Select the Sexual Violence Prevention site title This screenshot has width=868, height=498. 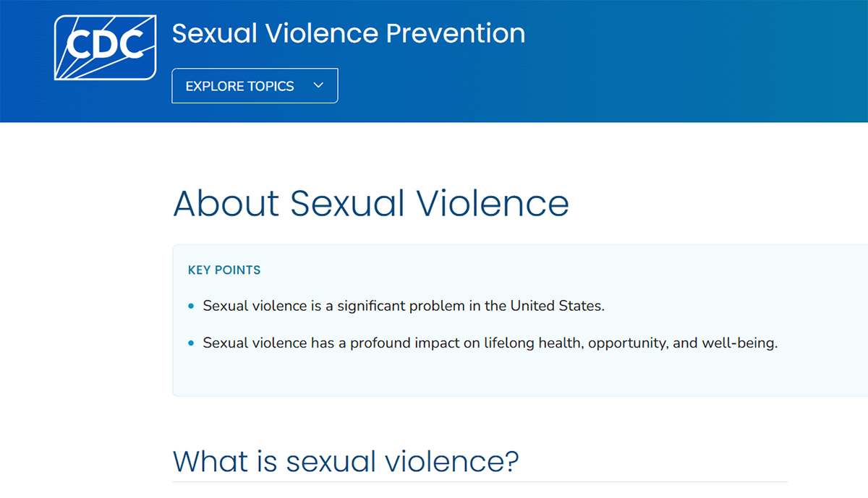tap(349, 33)
